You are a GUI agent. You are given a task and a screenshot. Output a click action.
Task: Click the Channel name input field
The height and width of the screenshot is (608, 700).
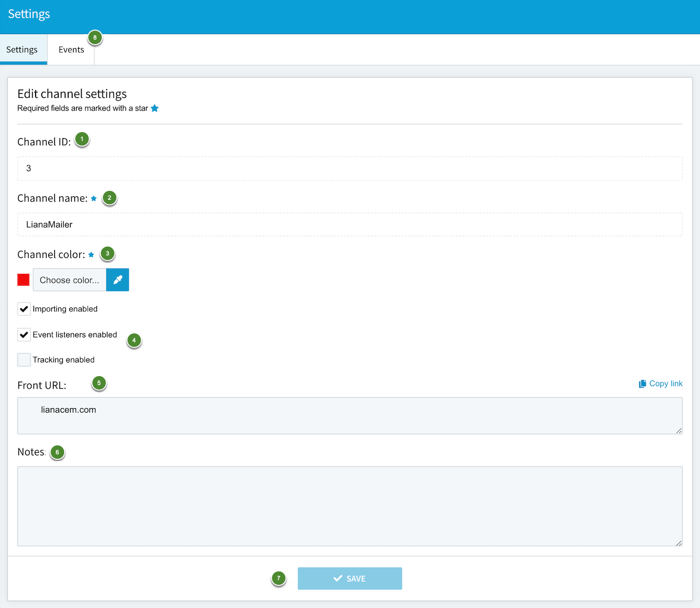pos(350,224)
